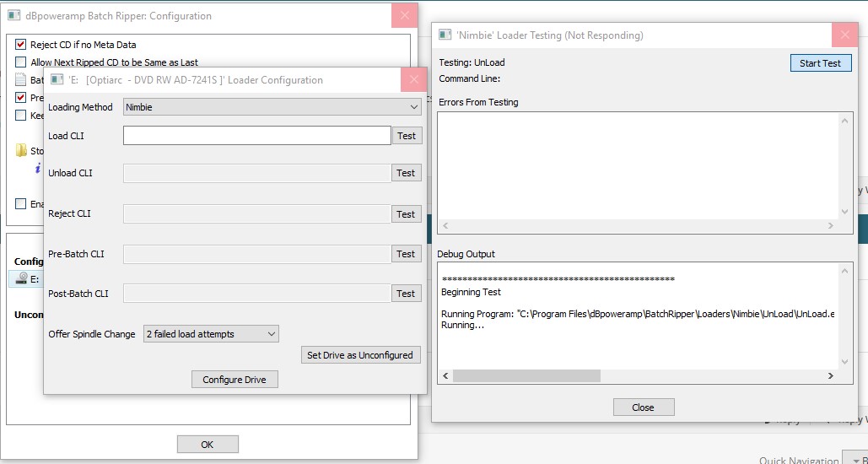Click Set Drive as Unconfigured button

pos(360,355)
